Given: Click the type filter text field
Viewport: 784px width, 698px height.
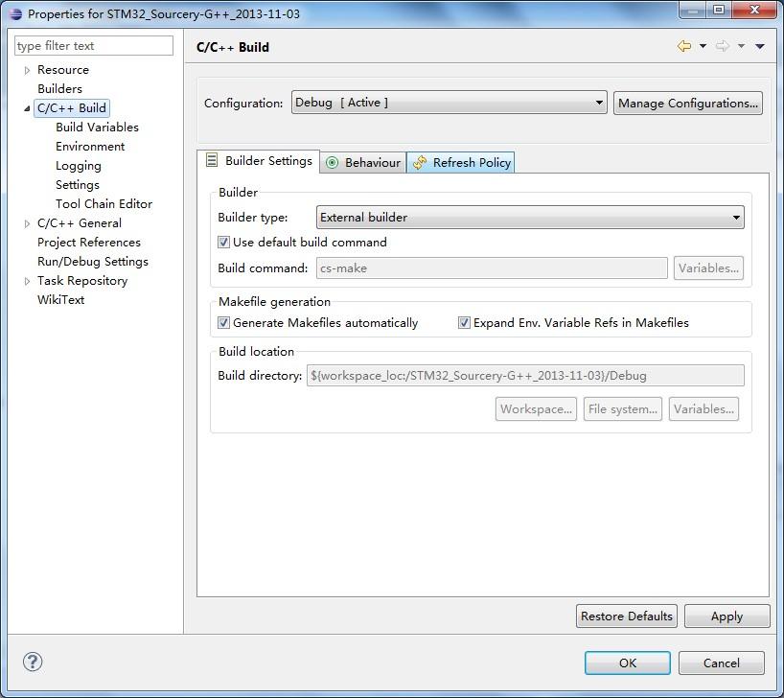Looking at the screenshot, I should (93, 45).
